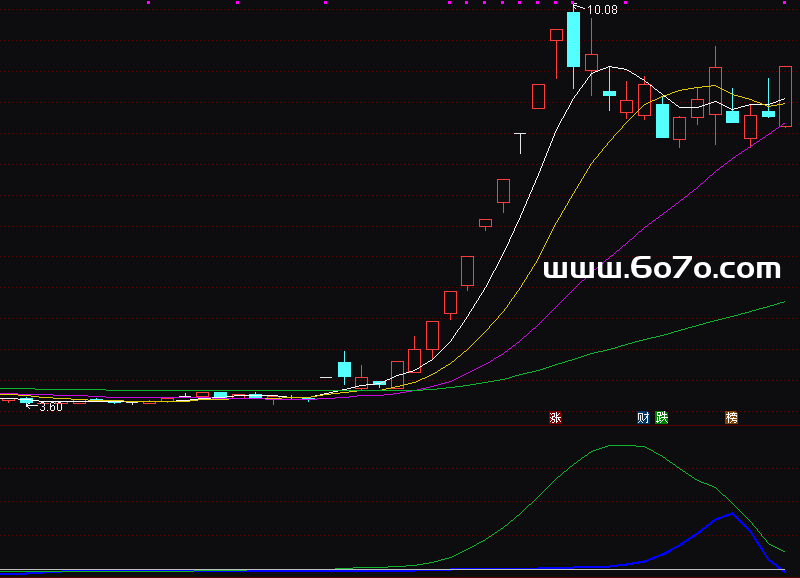This screenshot has height=578, width=800.
Task: Select the cyan candlestick near chart's left edge
Action: pos(27,400)
